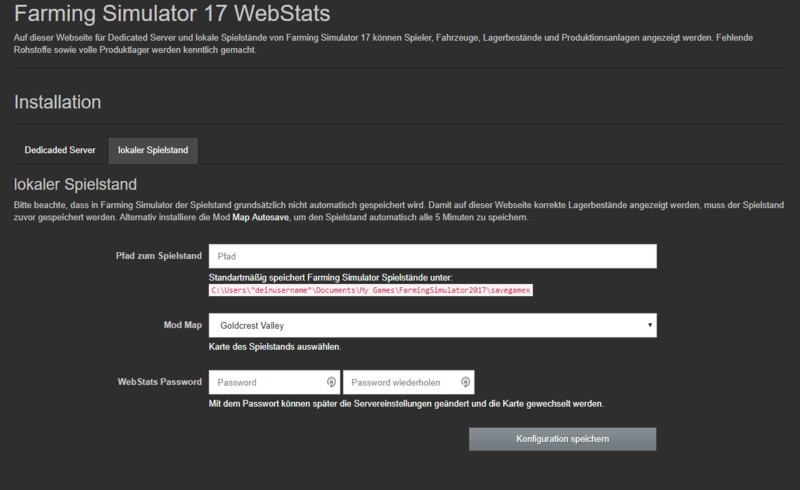Click the Standardmäßig speichert help text
The image size is (800, 490).
(330, 276)
